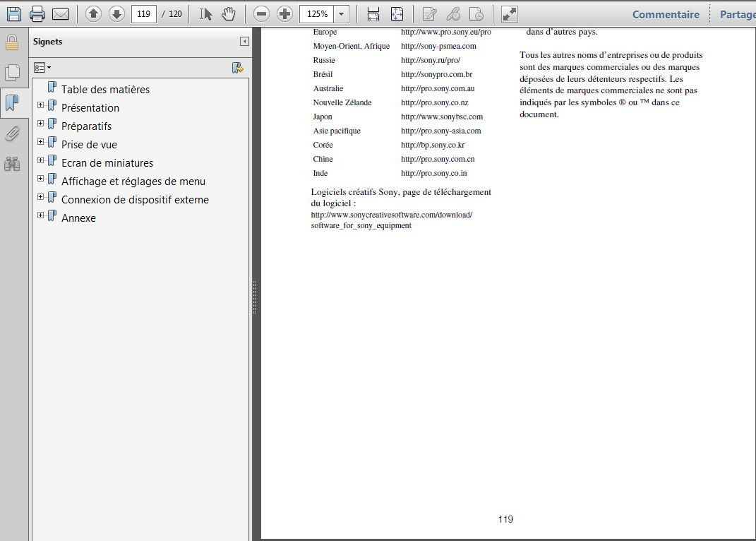Click the Moyen-Orient, Afrique region text
Viewport: 756px width, 541px height.
click(352, 46)
